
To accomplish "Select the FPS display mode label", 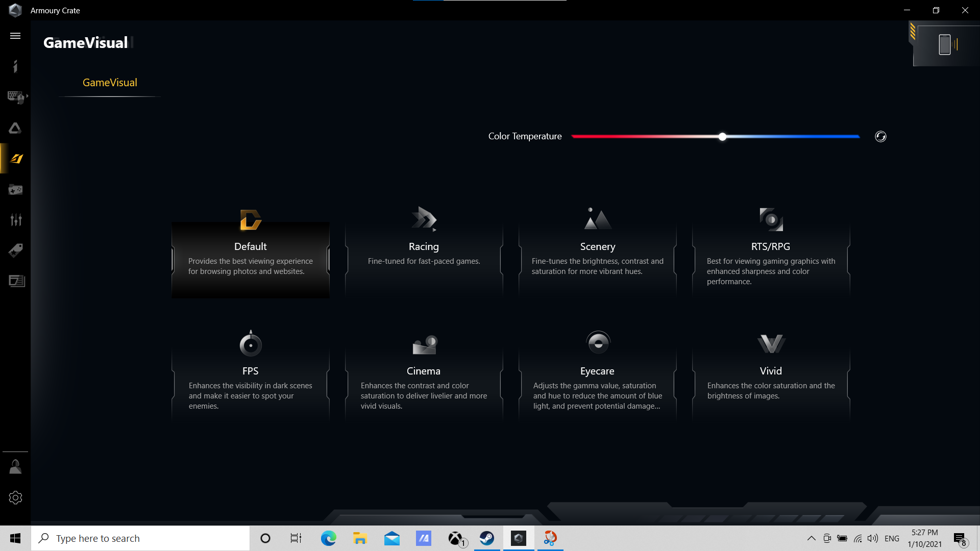I will point(250,371).
